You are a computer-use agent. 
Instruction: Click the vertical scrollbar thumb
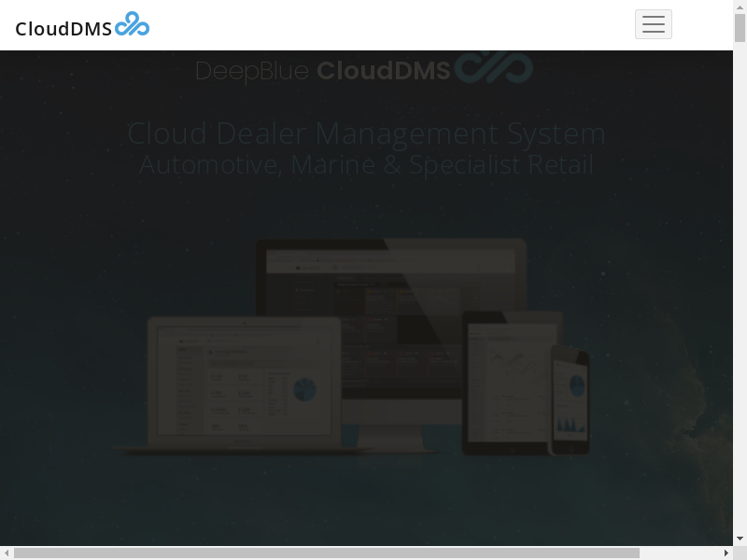click(740, 28)
